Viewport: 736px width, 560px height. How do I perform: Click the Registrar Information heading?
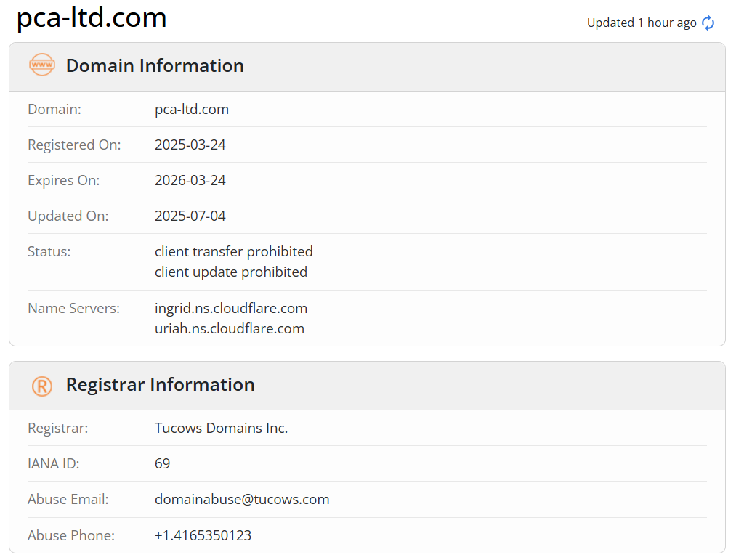click(160, 384)
